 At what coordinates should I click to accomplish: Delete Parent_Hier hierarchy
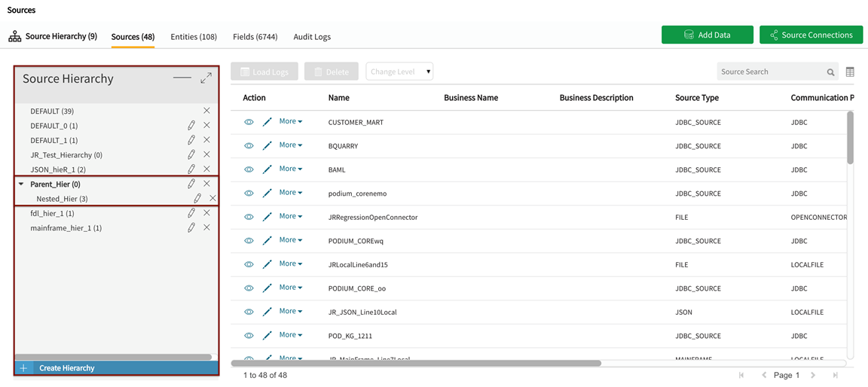click(x=206, y=184)
